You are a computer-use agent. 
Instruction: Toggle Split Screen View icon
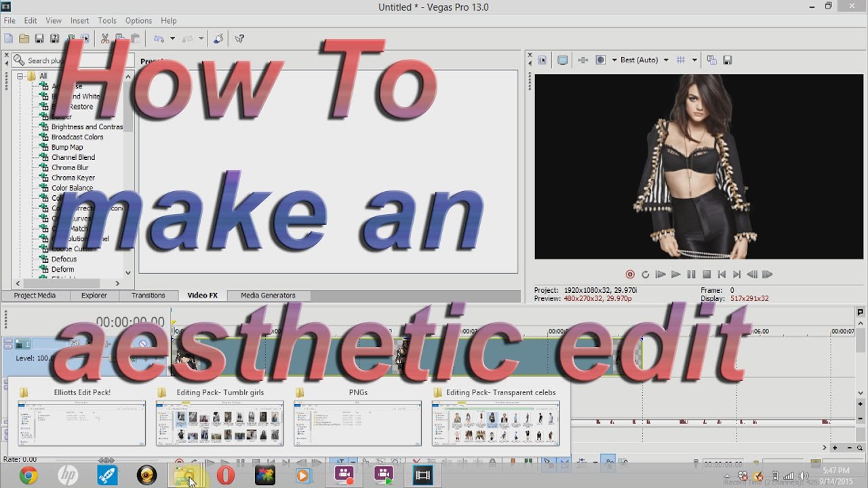point(600,60)
